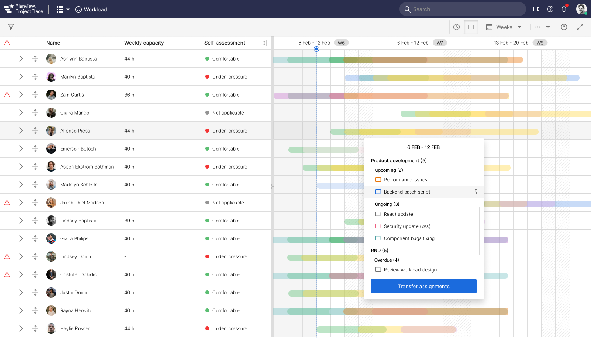Click the Transfer assignments button

coord(423,286)
